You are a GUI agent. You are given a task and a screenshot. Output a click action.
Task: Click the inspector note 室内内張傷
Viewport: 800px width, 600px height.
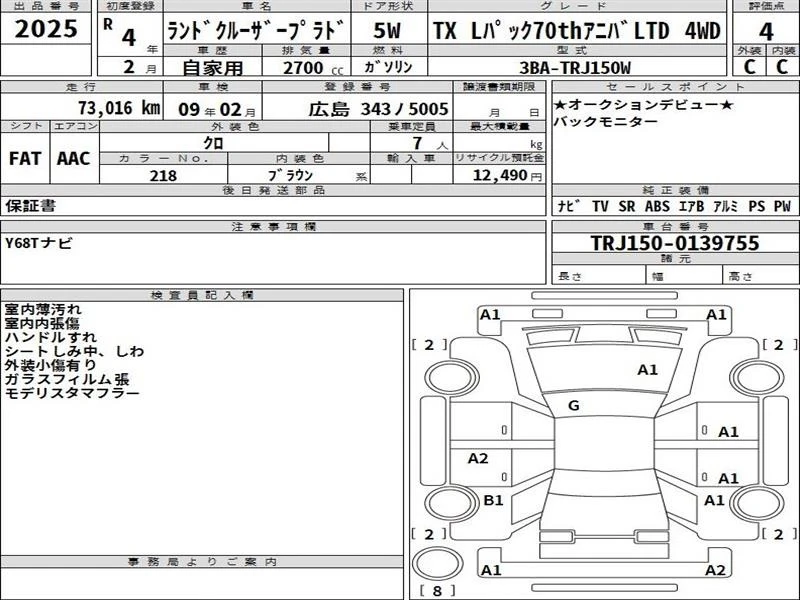click(42, 323)
